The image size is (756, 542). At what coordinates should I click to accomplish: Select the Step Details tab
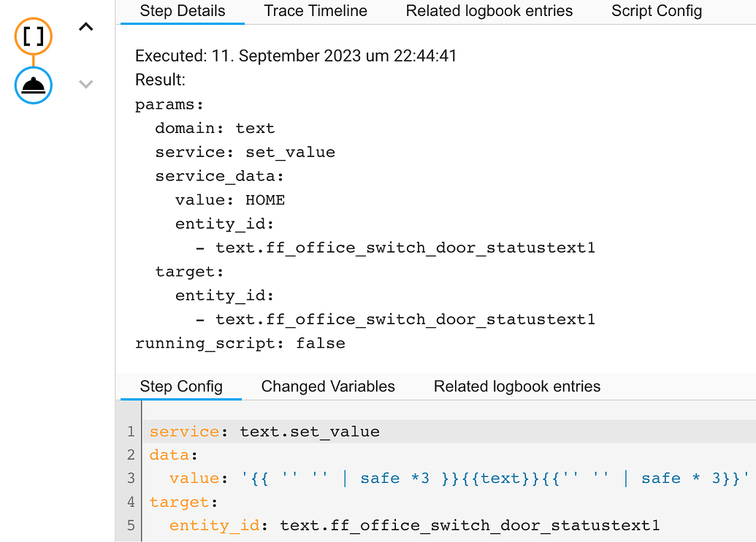[x=182, y=11]
